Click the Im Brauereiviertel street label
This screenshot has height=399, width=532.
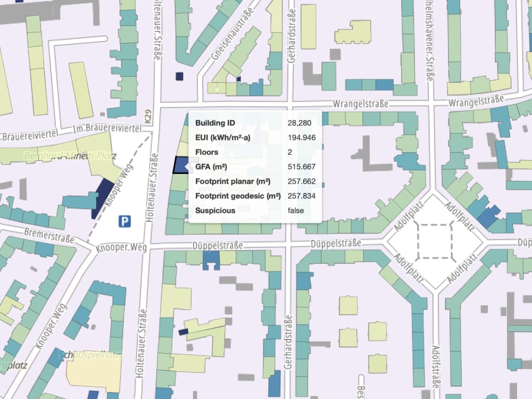[x=107, y=128]
